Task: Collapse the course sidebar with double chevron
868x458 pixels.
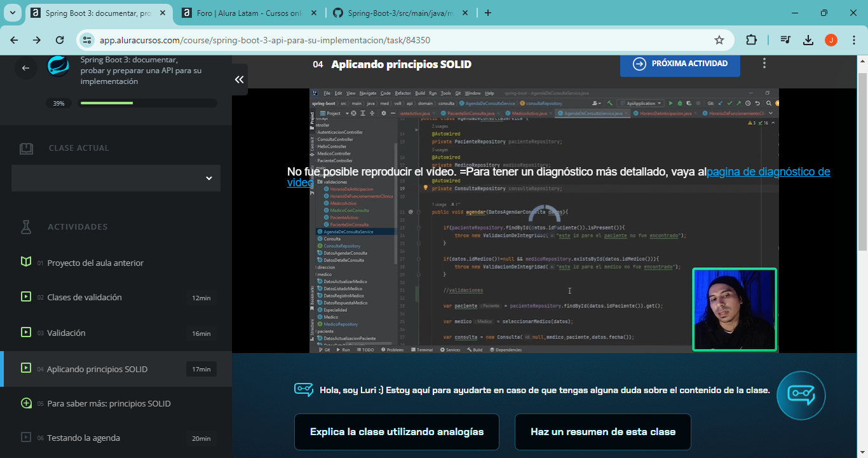Action: 240,80
